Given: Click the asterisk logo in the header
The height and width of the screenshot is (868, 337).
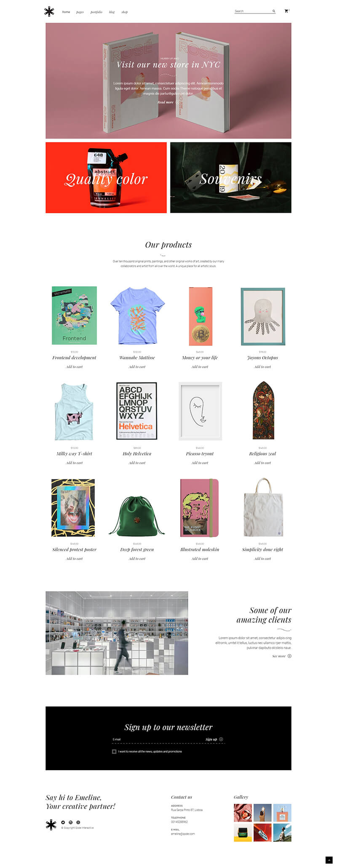Looking at the screenshot, I should coord(49,11).
